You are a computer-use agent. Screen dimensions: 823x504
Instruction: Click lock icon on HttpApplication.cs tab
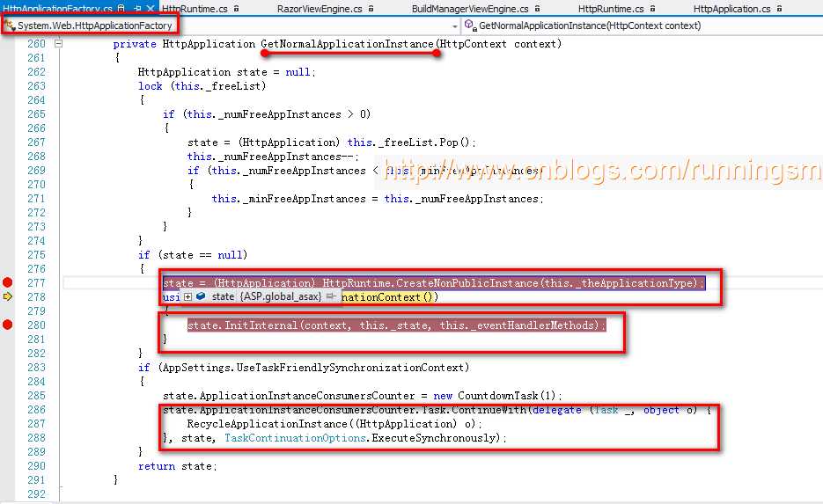point(780,9)
